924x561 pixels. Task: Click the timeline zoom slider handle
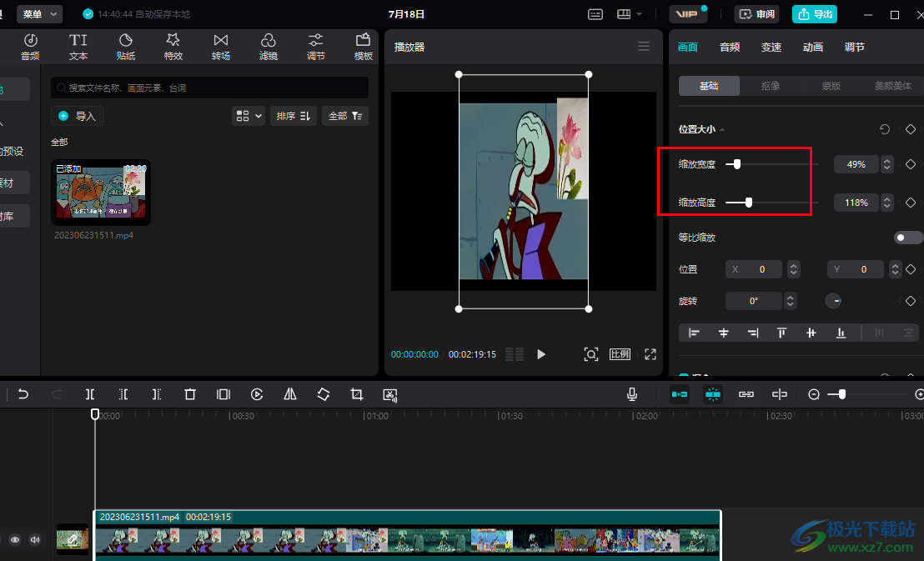(842, 394)
